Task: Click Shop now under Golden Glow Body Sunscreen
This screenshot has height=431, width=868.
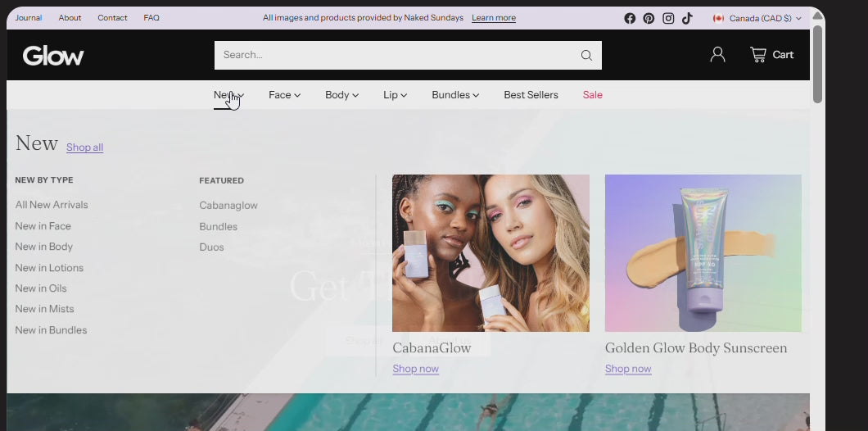Action: [628, 369]
